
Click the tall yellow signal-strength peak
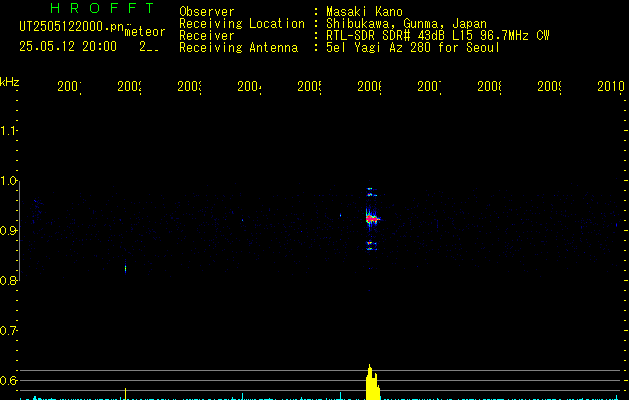coord(372,382)
